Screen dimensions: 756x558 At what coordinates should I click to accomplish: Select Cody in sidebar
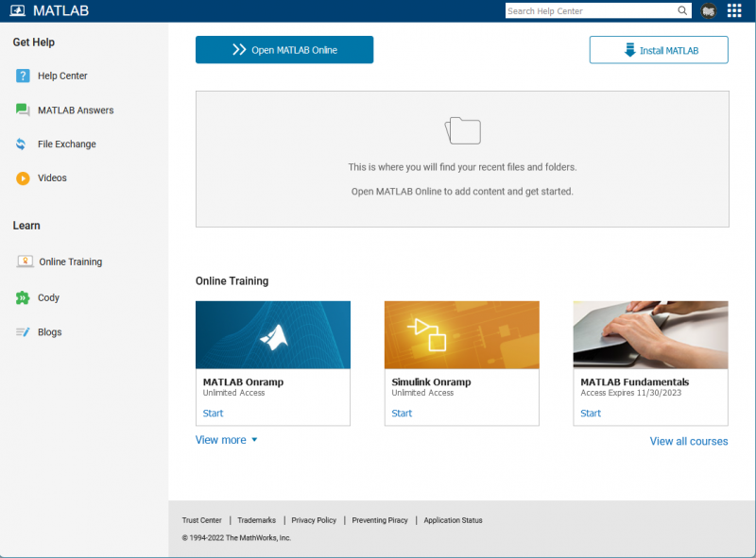pyautogui.click(x=49, y=297)
